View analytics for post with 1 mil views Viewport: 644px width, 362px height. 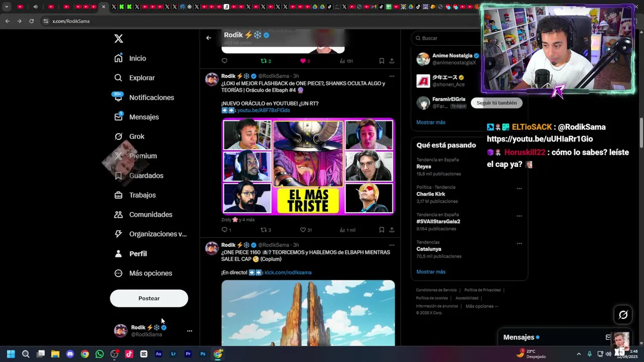(x=347, y=230)
